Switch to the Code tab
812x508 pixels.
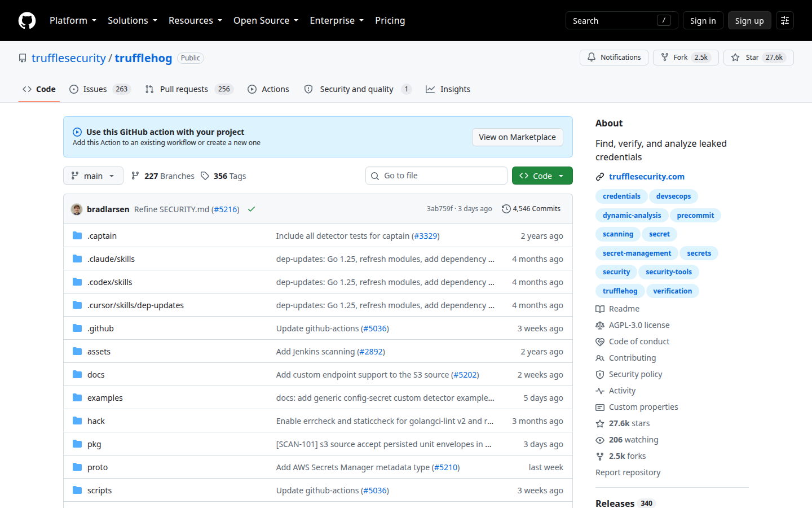[x=39, y=89]
